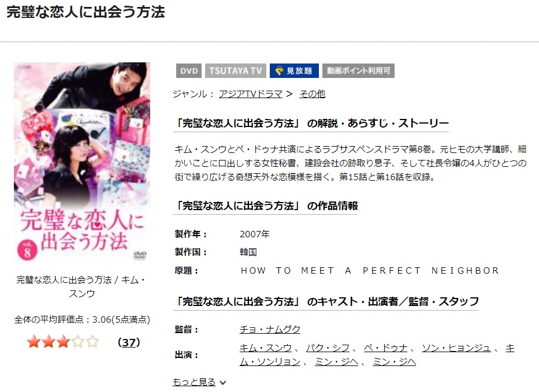Click the star rating icons
The image size is (539, 392).
pos(63,342)
